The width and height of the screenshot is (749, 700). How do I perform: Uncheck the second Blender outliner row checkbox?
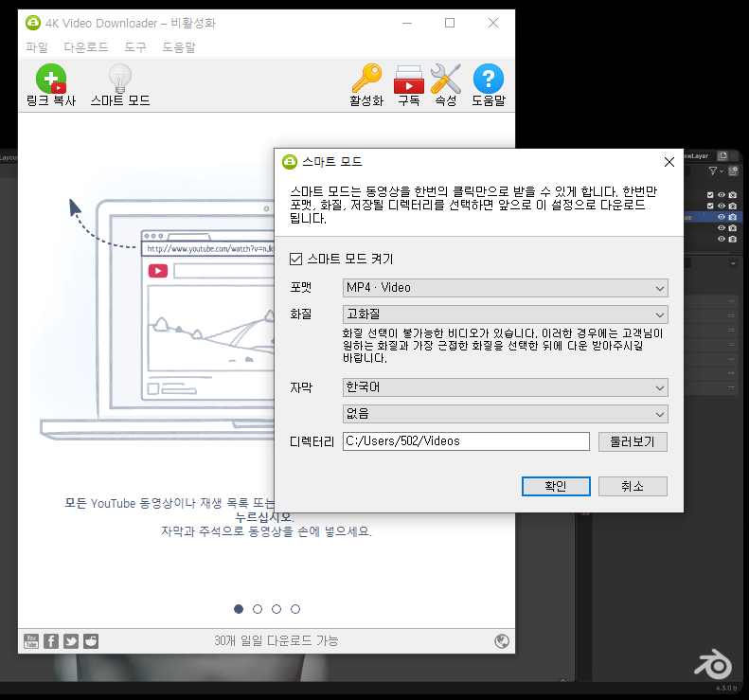710,206
